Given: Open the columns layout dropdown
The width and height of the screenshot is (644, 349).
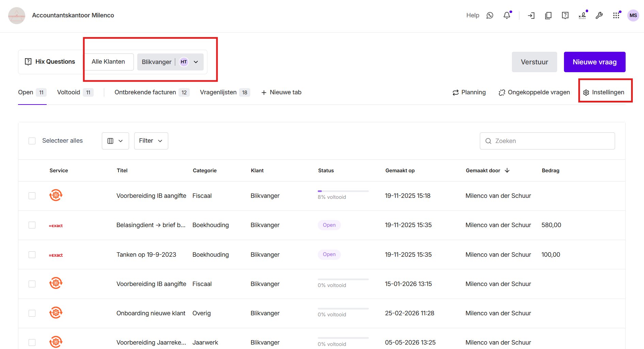Looking at the screenshot, I should tap(115, 141).
